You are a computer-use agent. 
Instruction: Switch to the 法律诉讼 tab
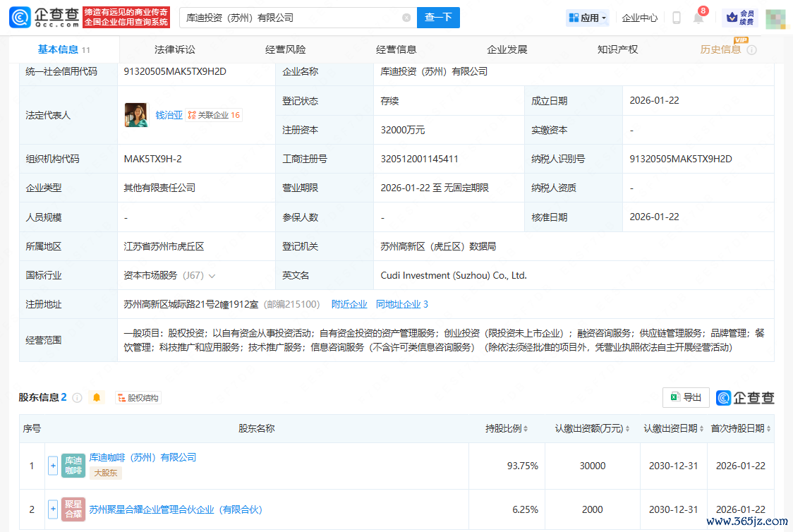click(174, 49)
